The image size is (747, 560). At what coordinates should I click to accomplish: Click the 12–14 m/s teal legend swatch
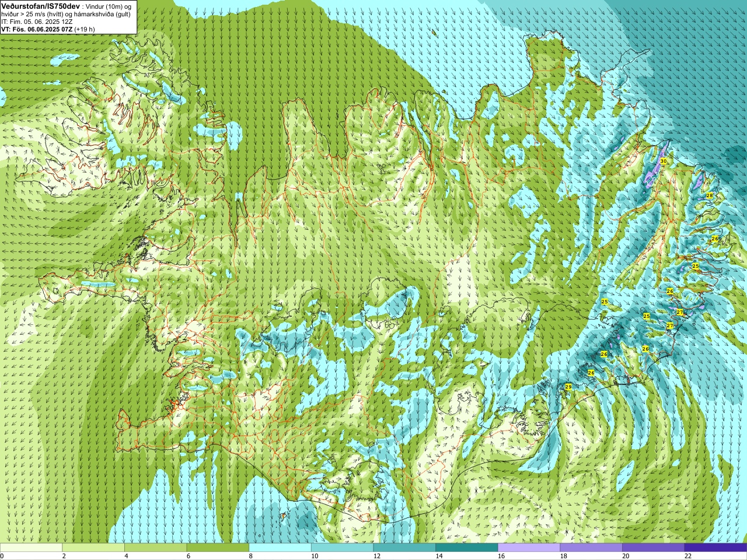click(x=404, y=548)
